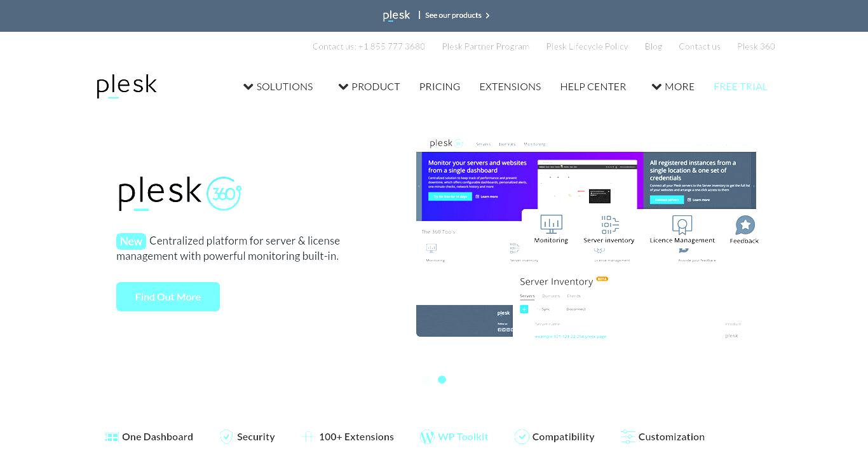868x460 pixels.
Task: Open the PRICING menu item
Action: pos(440,86)
